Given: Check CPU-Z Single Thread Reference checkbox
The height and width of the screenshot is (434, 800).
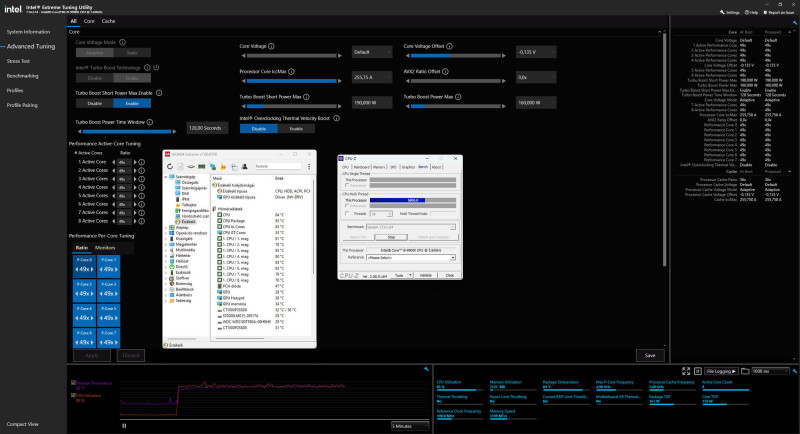Looking at the screenshot, I should (x=347, y=185).
